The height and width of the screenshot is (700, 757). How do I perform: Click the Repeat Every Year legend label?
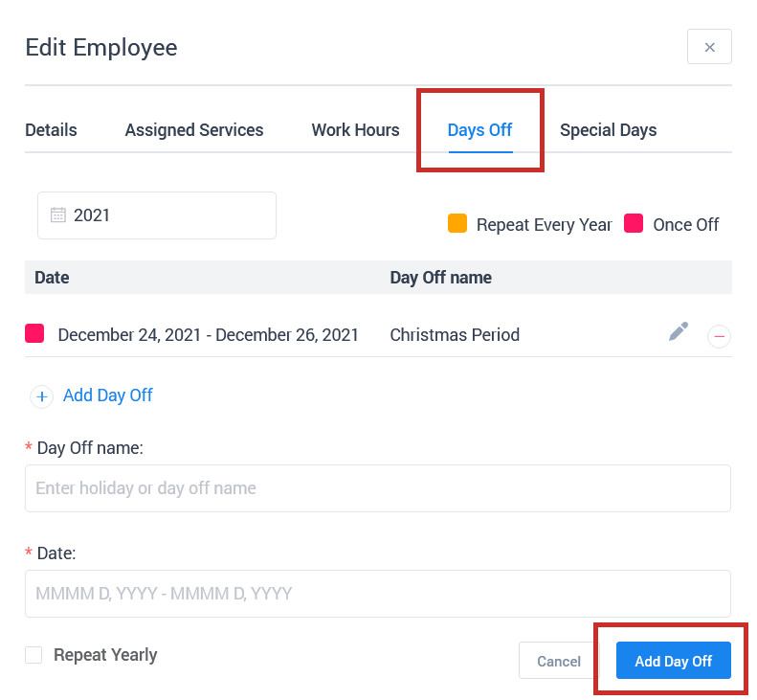point(545,225)
